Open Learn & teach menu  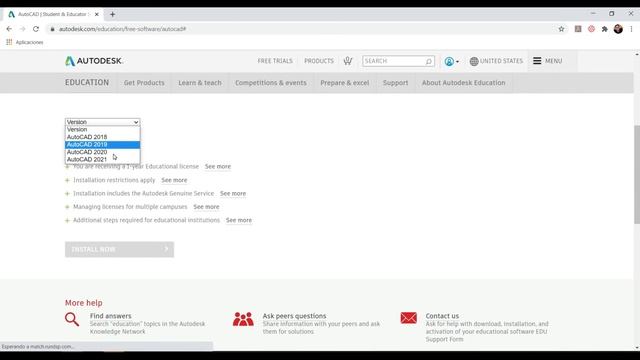click(200, 83)
